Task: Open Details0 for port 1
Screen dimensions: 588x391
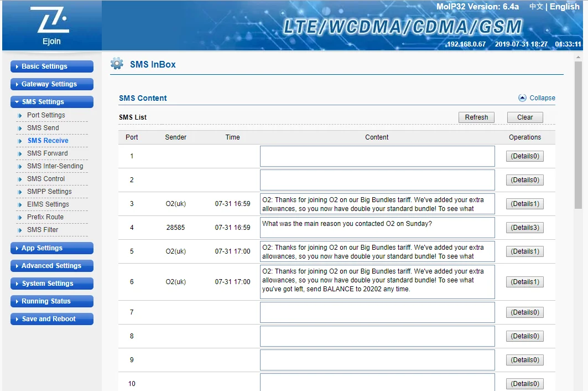Action: (x=524, y=156)
